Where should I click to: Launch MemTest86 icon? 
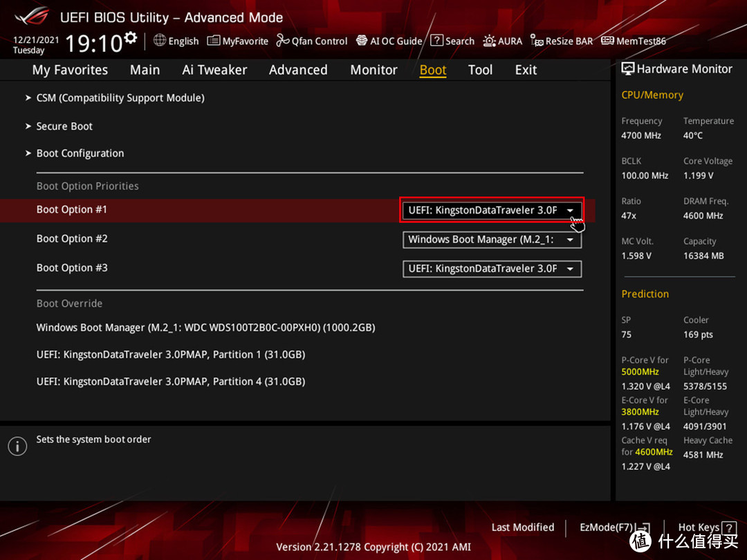click(x=607, y=41)
